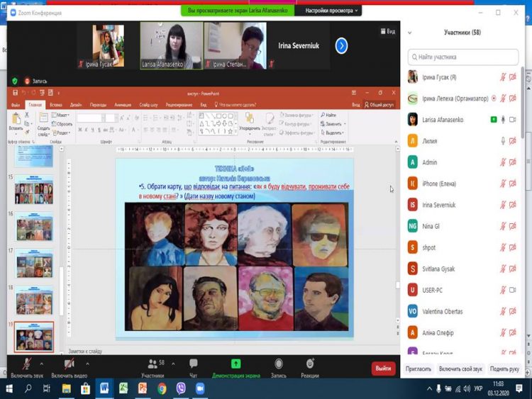Open Заменить replace dropdown in ribbon
532x399 pixels.
(x=333, y=124)
